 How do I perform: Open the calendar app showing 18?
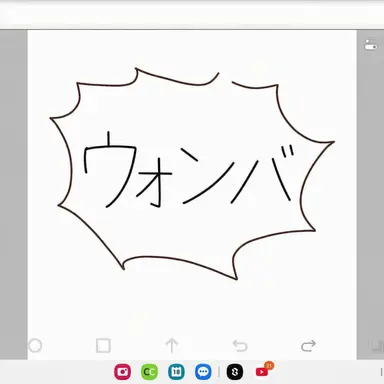(176, 372)
